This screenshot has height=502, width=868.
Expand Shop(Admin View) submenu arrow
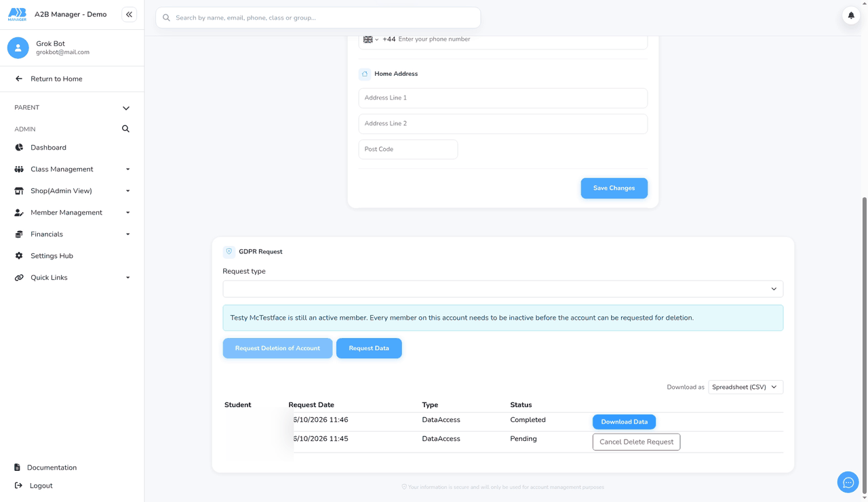(x=127, y=191)
